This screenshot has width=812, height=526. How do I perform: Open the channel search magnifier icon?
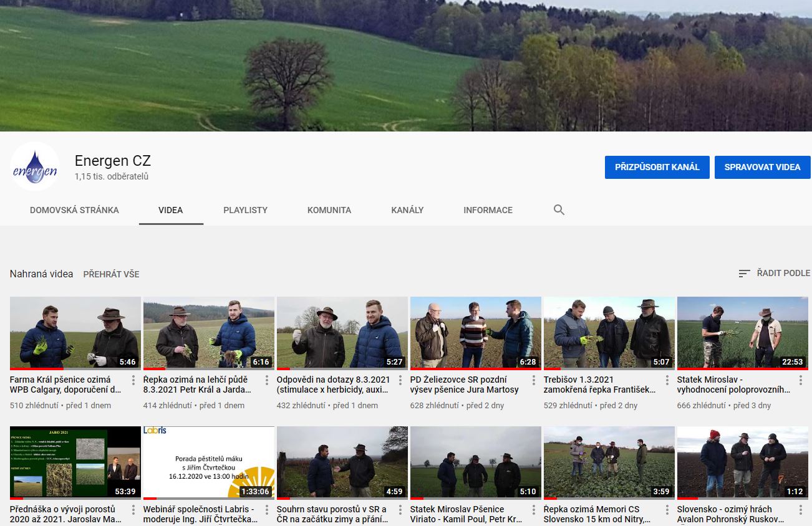[559, 210]
